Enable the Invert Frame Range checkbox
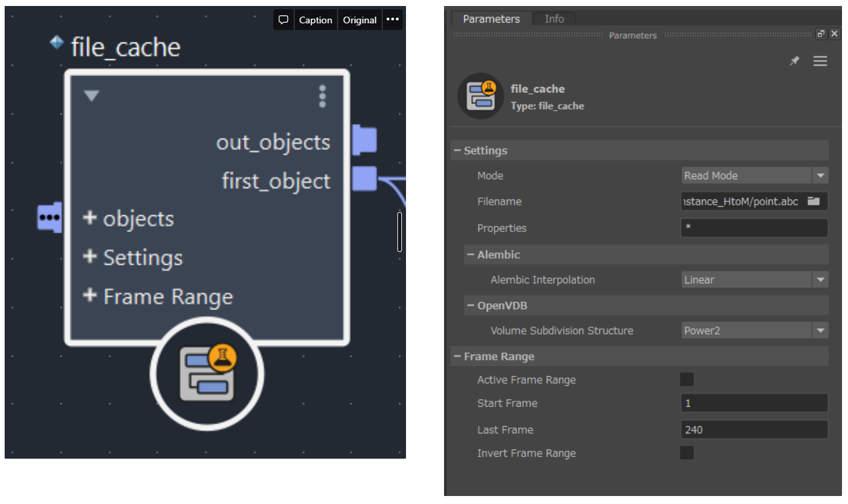The width and height of the screenshot is (848, 504). click(x=687, y=453)
